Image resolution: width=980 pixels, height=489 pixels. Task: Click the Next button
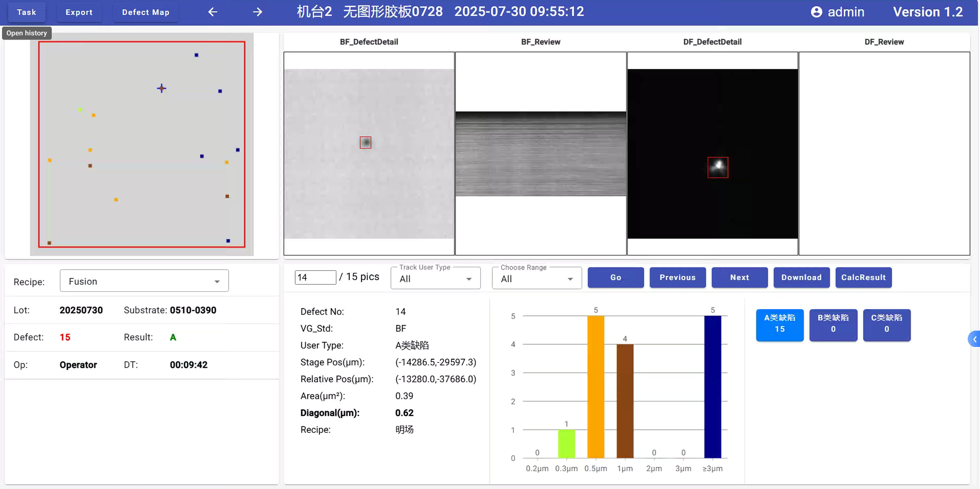[x=739, y=277]
